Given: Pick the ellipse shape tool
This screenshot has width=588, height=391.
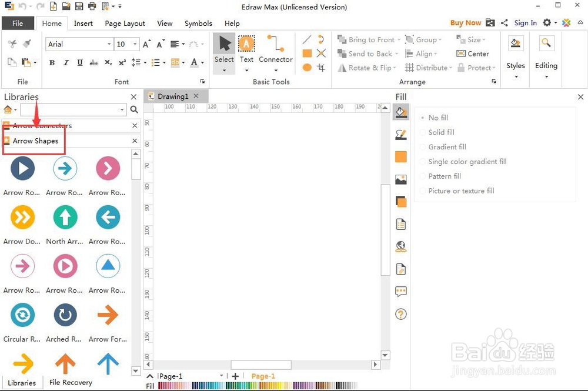Looking at the screenshot, I should [307, 68].
